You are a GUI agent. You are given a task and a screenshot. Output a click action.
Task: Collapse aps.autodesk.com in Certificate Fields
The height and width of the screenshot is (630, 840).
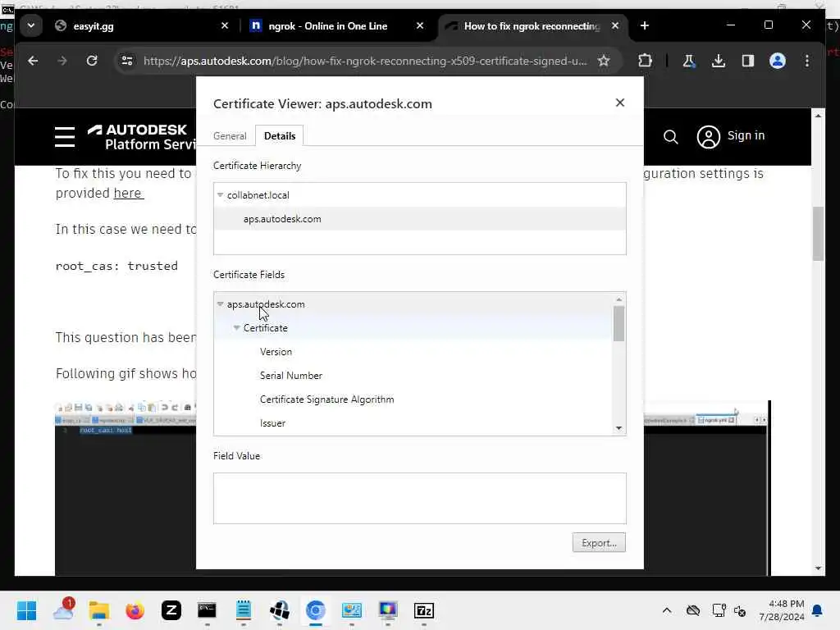[x=220, y=304]
